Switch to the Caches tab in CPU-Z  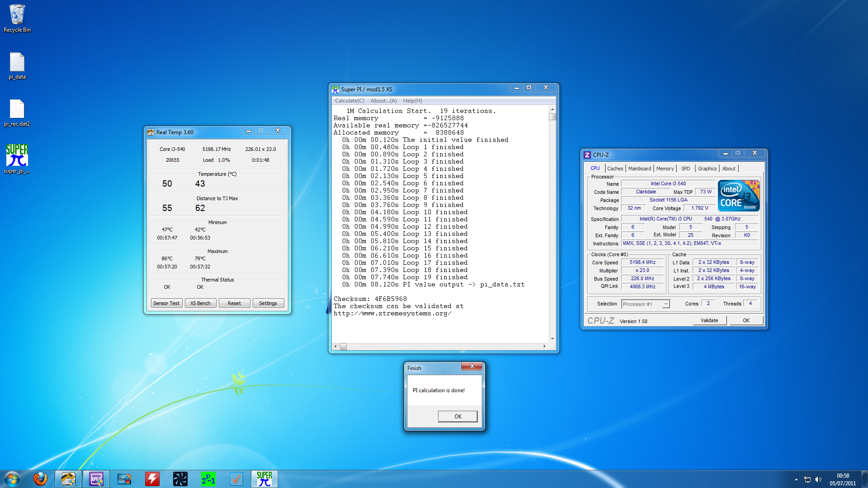tap(615, 169)
